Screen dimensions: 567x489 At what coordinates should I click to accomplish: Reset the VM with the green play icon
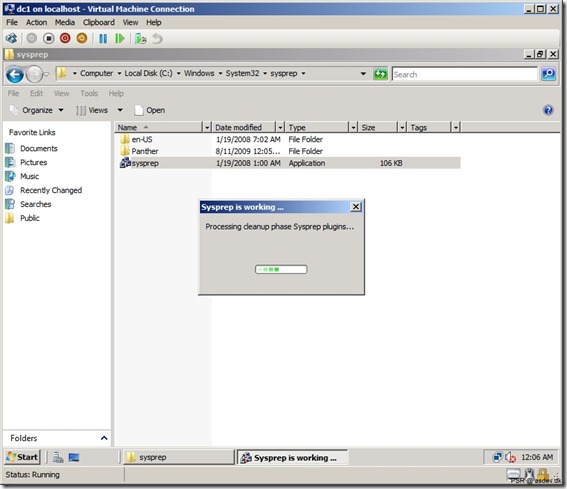click(119, 38)
